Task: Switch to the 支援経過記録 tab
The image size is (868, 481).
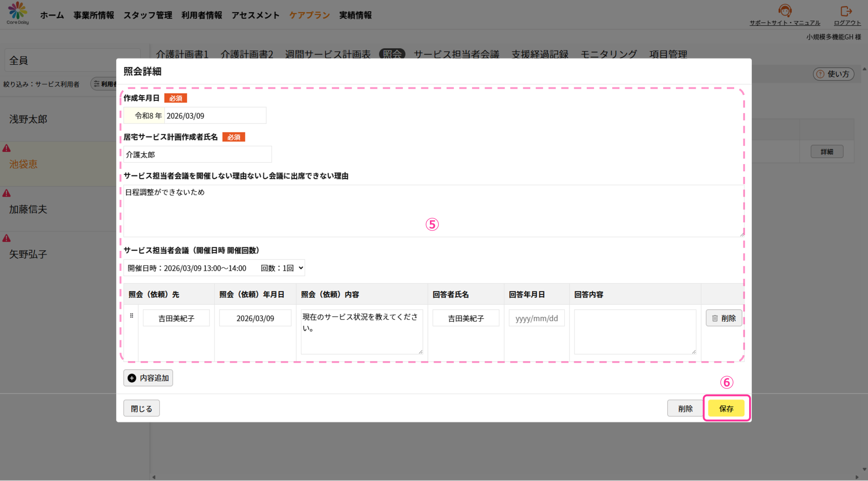Action: pos(540,54)
